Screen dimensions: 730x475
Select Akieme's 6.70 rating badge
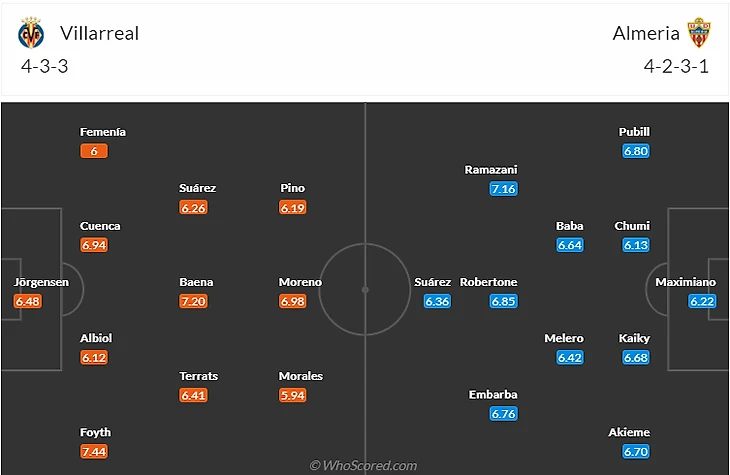[635, 452]
